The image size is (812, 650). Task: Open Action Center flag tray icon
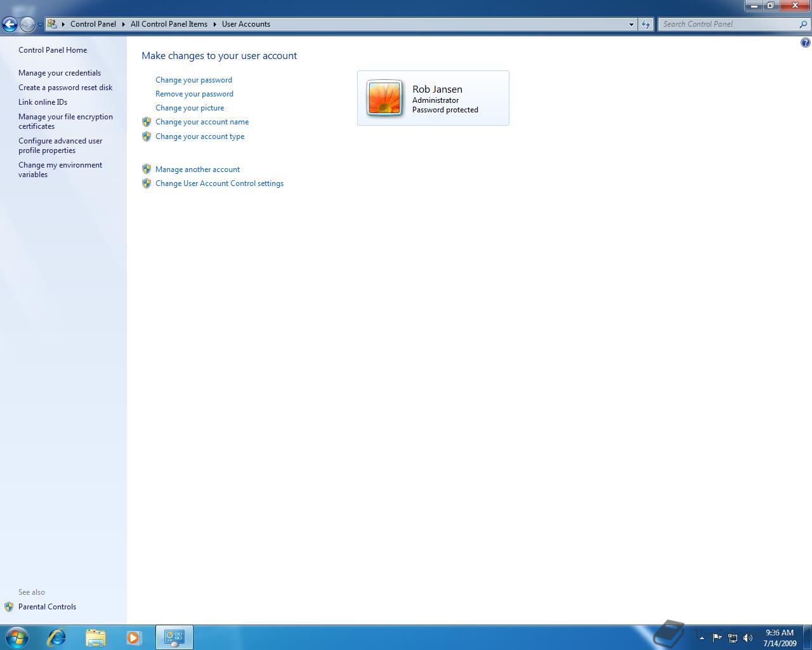pyautogui.click(x=717, y=638)
